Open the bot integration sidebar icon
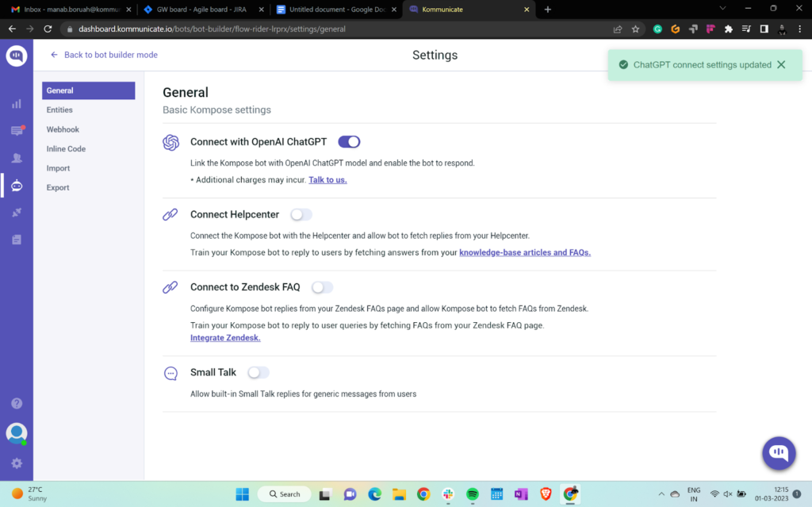Image resolution: width=812 pixels, height=507 pixels. pos(17,185)
